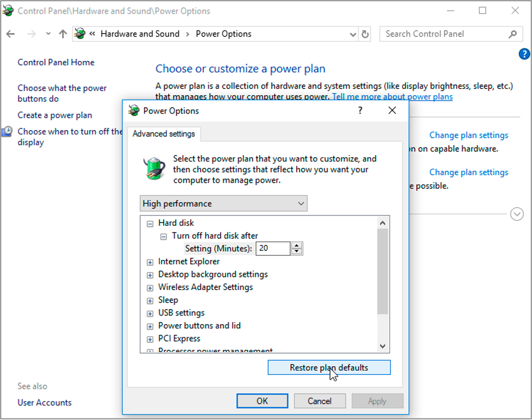
Task: Go back with the Back arrow
Action: 10,34
